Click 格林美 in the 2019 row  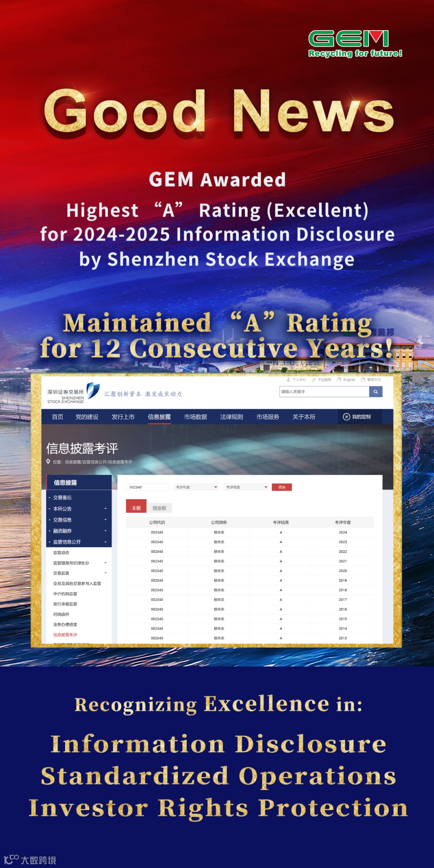pyautogui.click(x=219, y=581)
